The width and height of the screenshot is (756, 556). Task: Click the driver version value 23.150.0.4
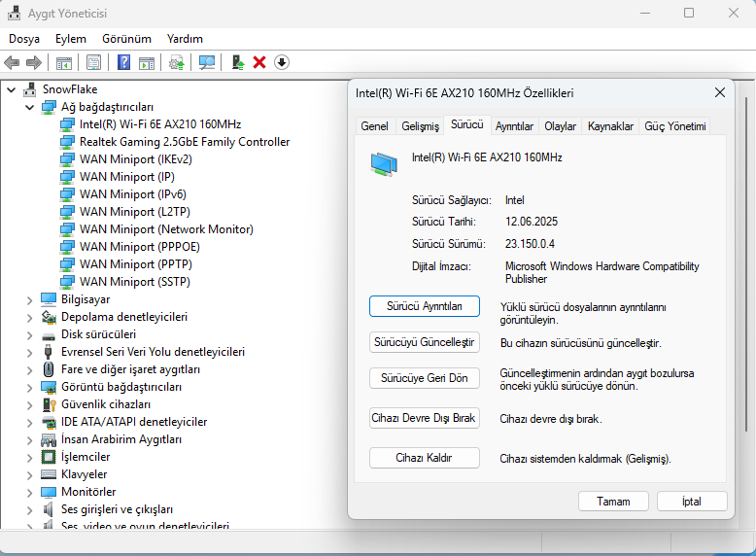[530, 244]
